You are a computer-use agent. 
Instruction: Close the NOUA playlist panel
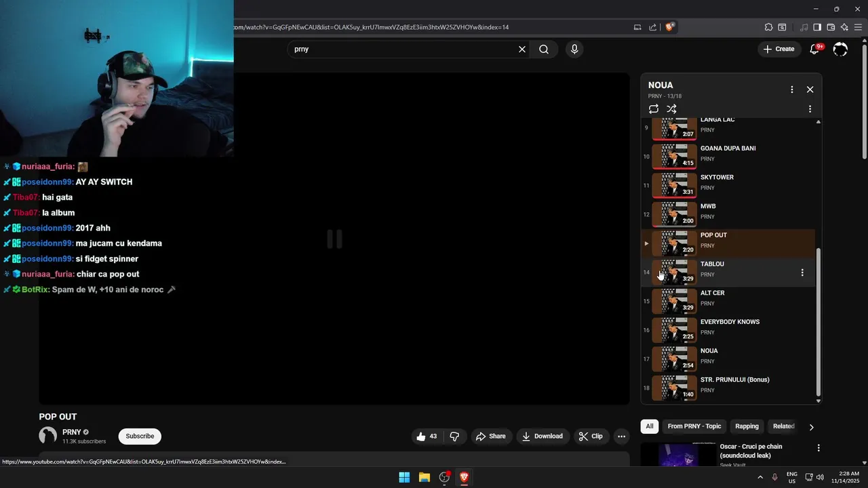[810, 89]
